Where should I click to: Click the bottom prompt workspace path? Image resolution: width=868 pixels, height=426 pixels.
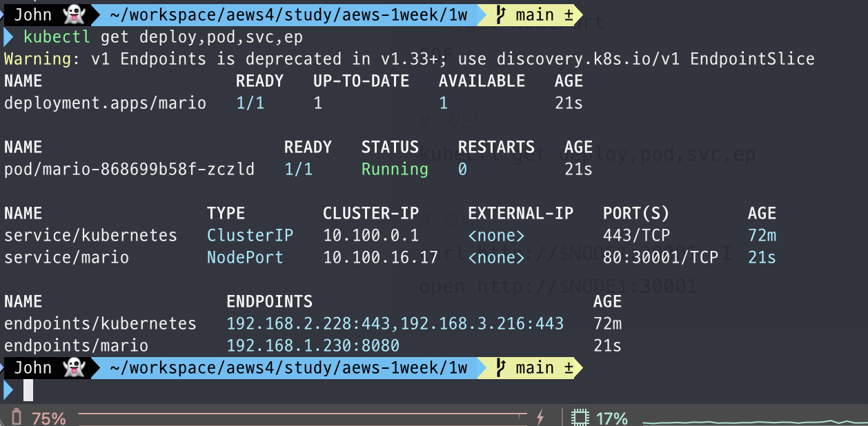click(x=288, y=367)
